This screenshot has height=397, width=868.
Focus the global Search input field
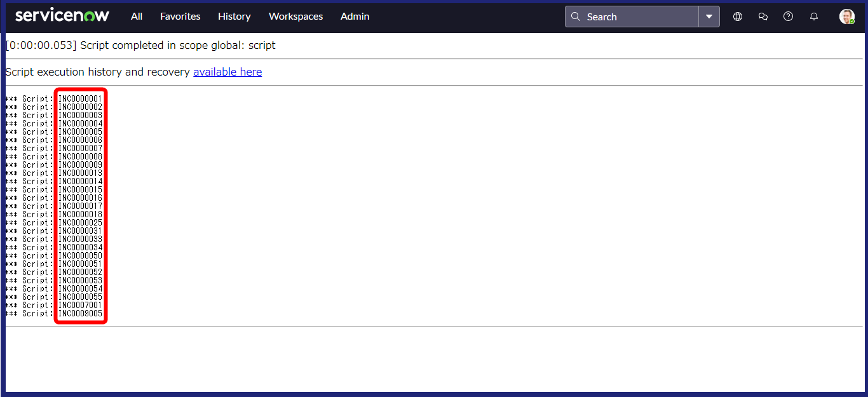pyautogui.click(x=639, y=17)
